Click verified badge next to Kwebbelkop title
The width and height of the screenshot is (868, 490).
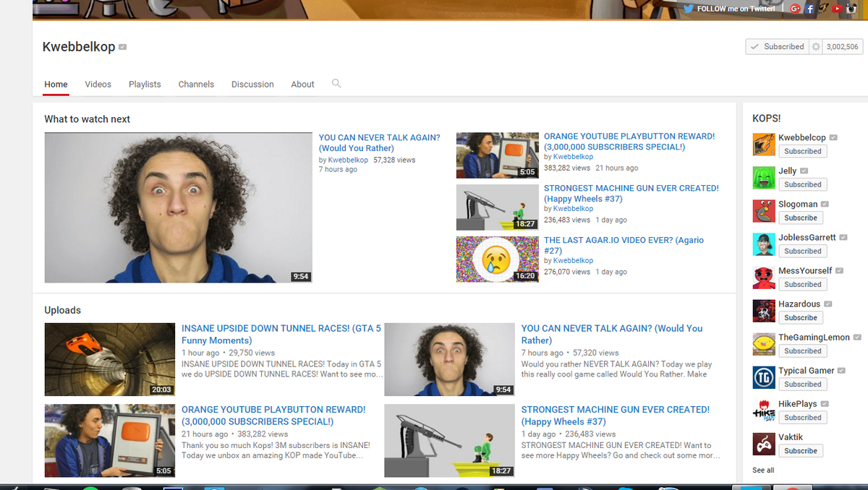[123, 47]
